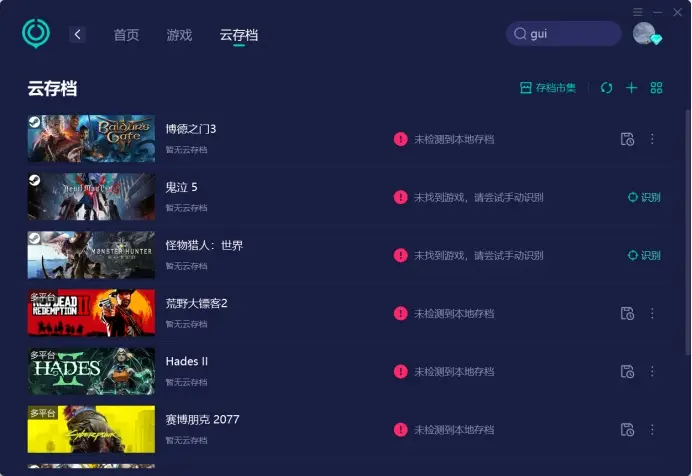Select the 怪物猎人：世界 game thumbnail
Screen dimensions: 692x476
(91, 255)
